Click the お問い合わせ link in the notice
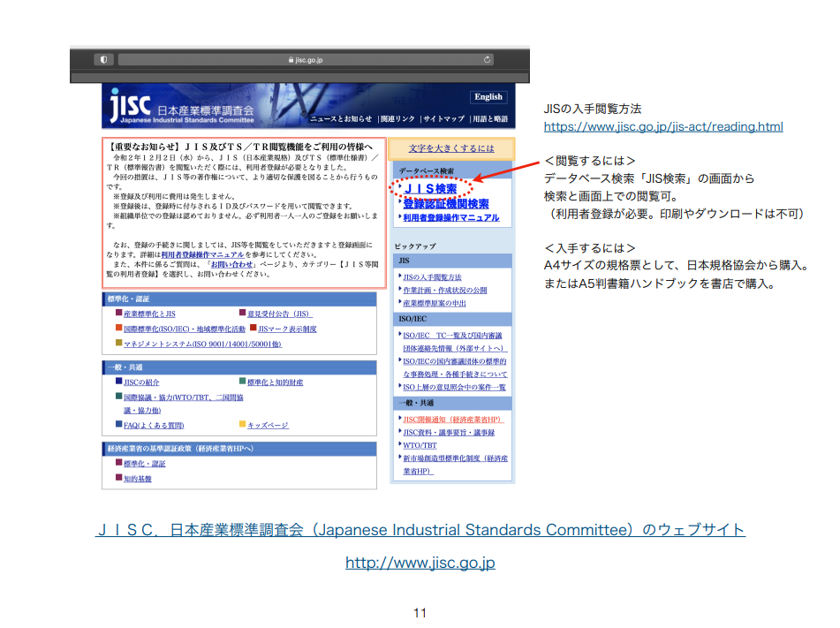 (231, 264)
